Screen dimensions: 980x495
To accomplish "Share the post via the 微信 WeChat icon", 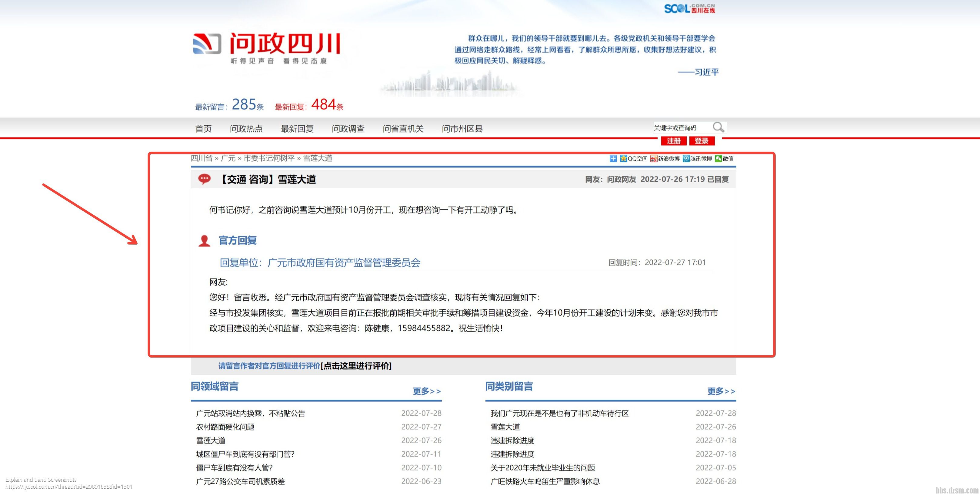I will (718, 159).
